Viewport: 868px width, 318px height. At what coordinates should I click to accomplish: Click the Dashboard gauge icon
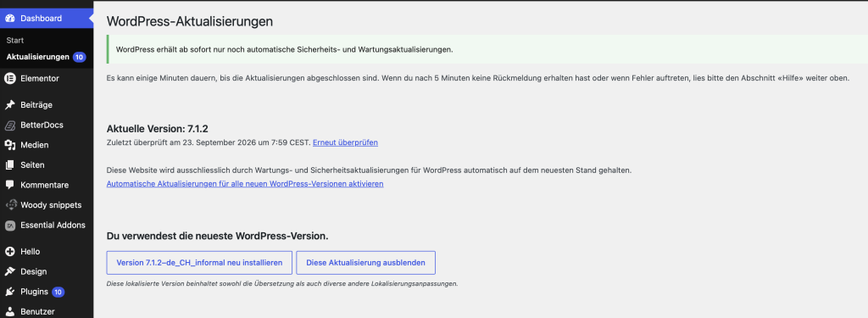pos(9,19)
